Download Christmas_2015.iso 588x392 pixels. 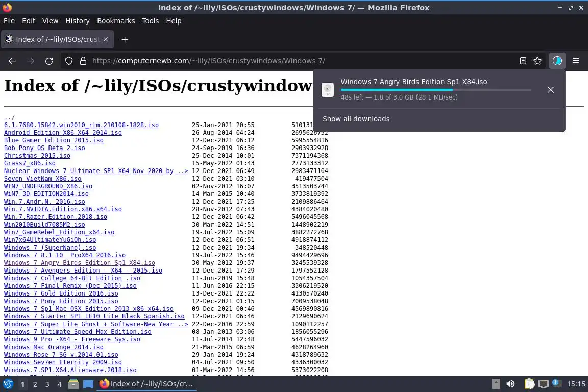click(x=37, y=156)
